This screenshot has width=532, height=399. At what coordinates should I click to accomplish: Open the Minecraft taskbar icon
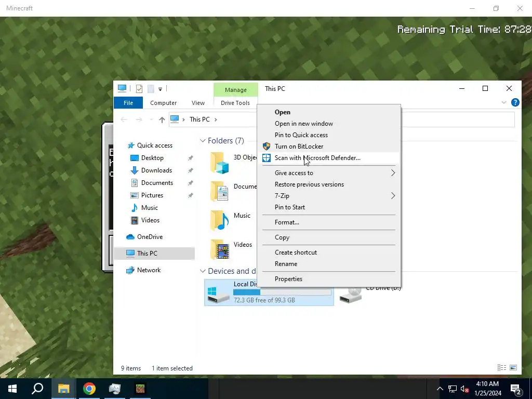pos(140,389)
